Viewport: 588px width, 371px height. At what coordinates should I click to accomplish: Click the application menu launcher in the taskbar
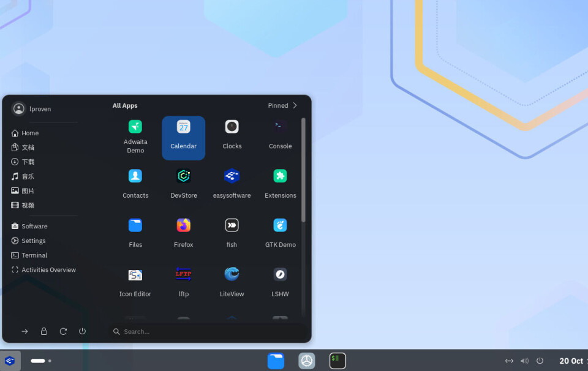point(10,361)
